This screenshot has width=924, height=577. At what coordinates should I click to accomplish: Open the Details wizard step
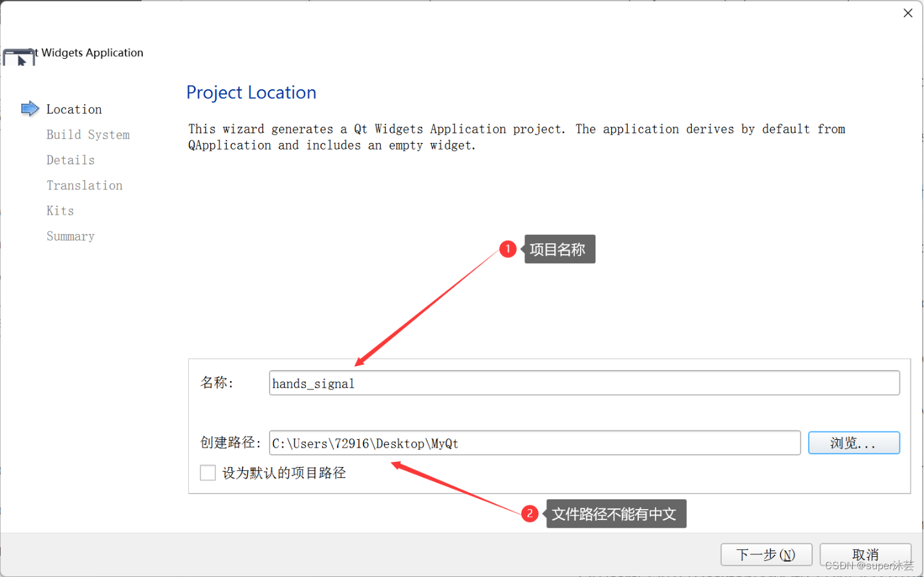[x=70, y=160]
